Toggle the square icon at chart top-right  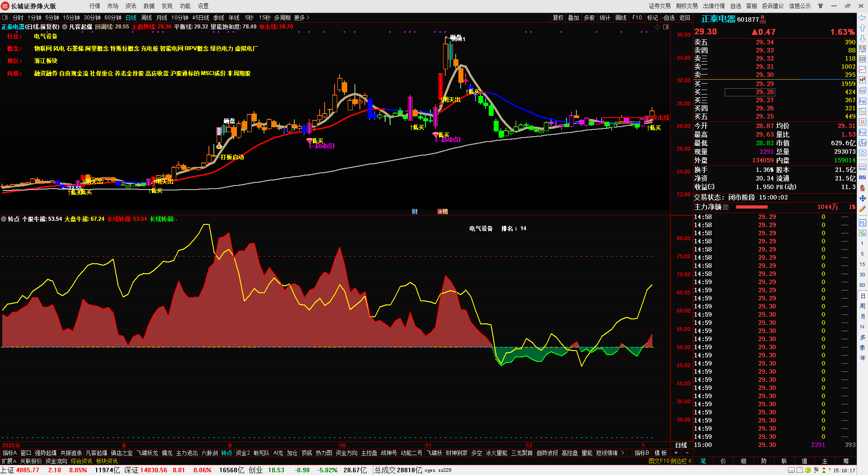pos(666,27)
